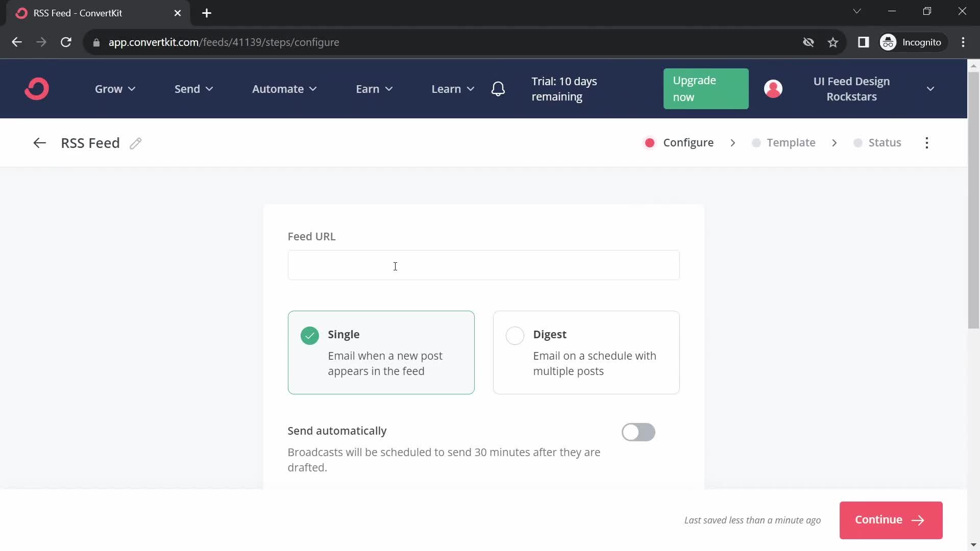Click the back arrow navigation icon
980x551 pixels.
tap(39, 143)
